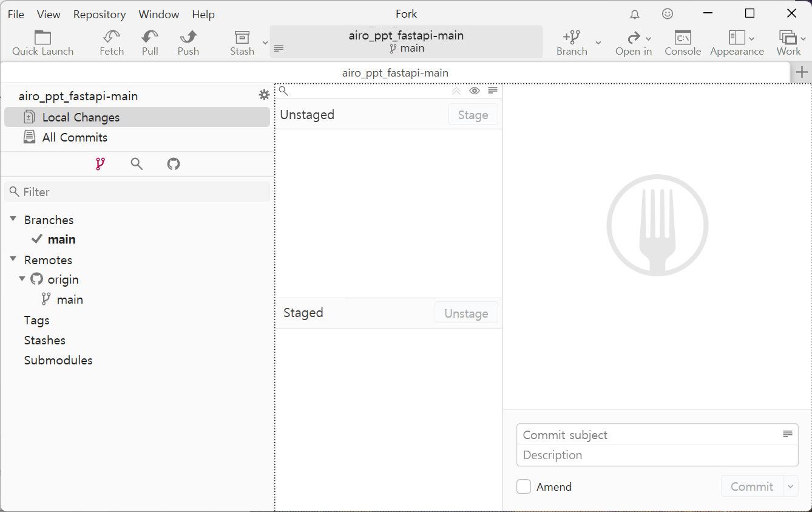Select Tags in the sidebar

click(37, 320)
